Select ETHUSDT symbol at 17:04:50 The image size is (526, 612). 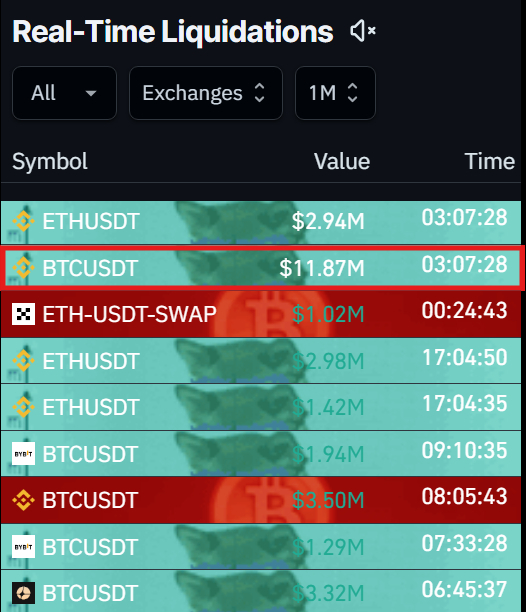91,361
